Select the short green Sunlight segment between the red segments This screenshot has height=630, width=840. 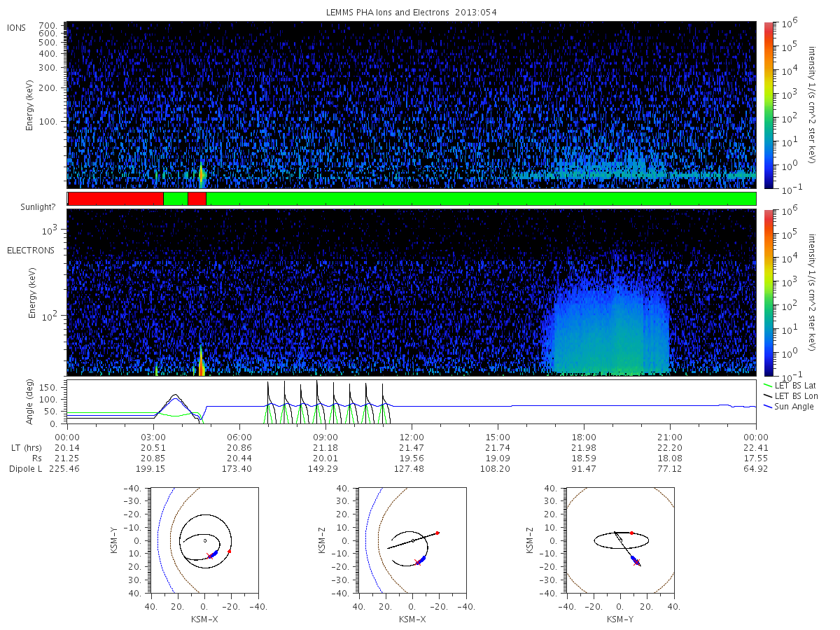[176, 199]
